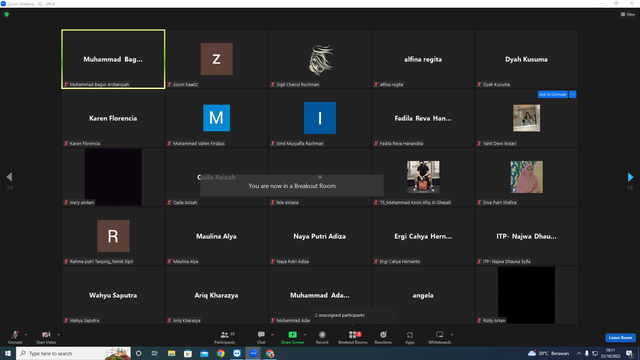
Task: Select the Karen Florencia tile
Action: tap(113, 118)
